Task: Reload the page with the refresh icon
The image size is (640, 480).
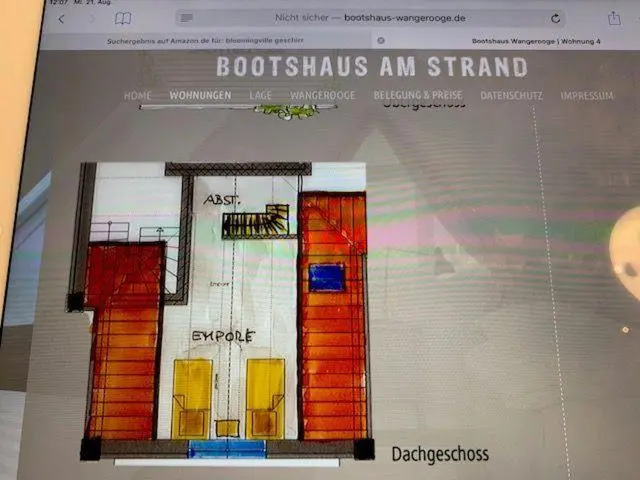Action: tap(556, 18)
